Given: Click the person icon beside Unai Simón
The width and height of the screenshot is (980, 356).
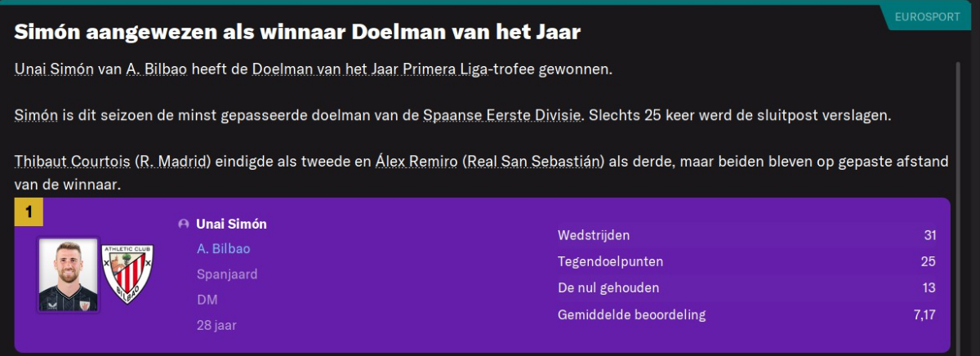Looking at the screenshot, I should pyautogui.click(x=183, y=224).
